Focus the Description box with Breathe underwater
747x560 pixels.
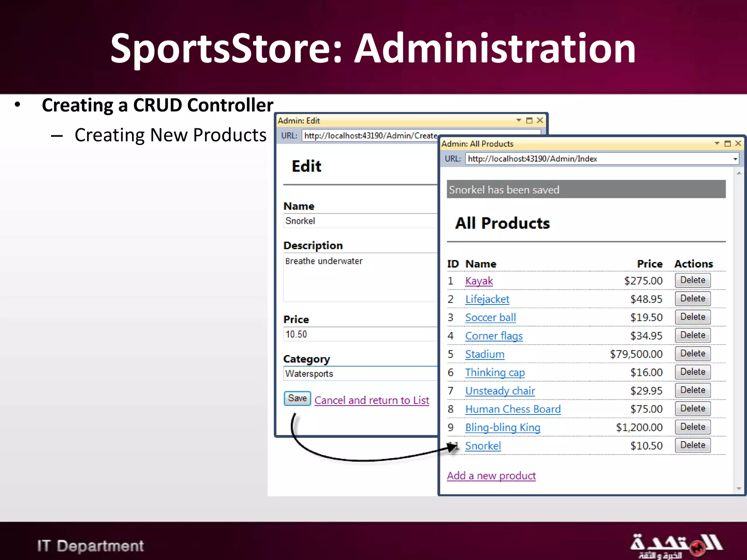(360, 277)
